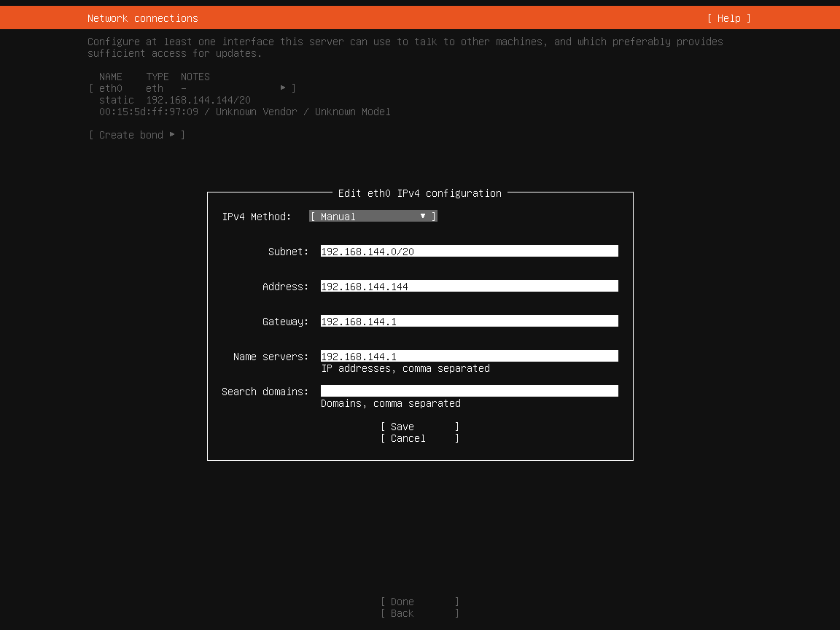Cancel the IPv4 configuration dialog

[x=419, y=438]
